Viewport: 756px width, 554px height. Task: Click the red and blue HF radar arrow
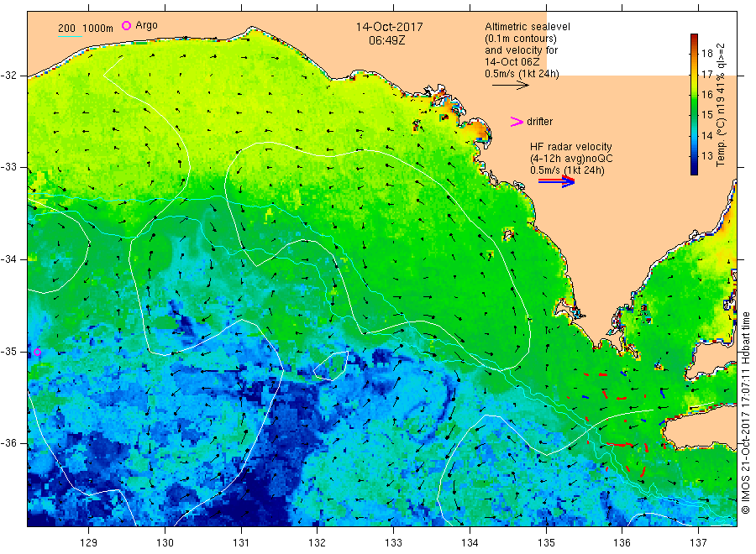click(556, 181)
